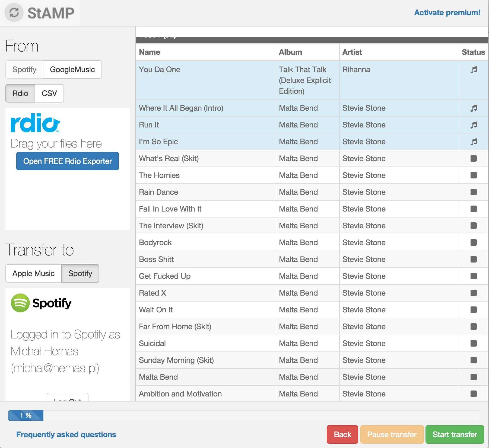The image size is (489, 448).
Task: Click Start transfer button
Action: coord(455,434)
